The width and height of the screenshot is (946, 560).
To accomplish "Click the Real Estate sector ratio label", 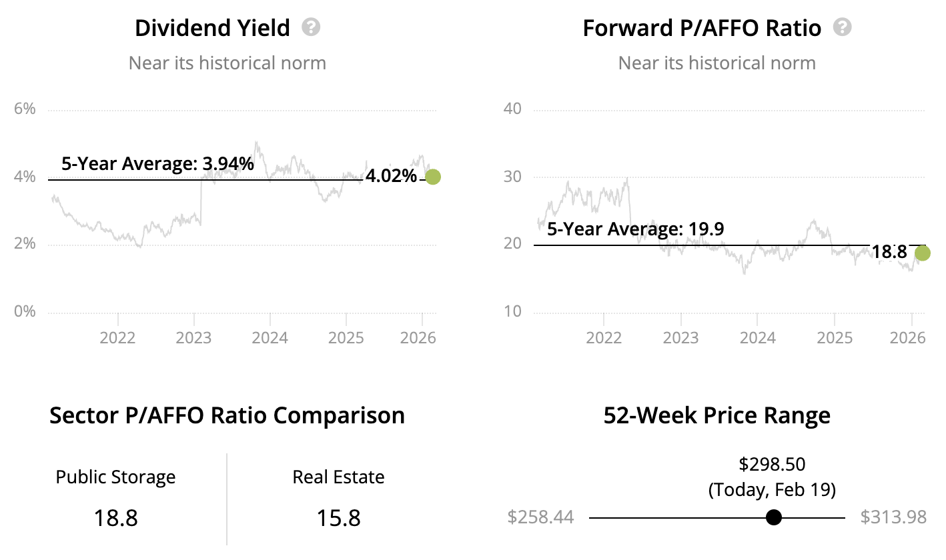I will 338,477.
